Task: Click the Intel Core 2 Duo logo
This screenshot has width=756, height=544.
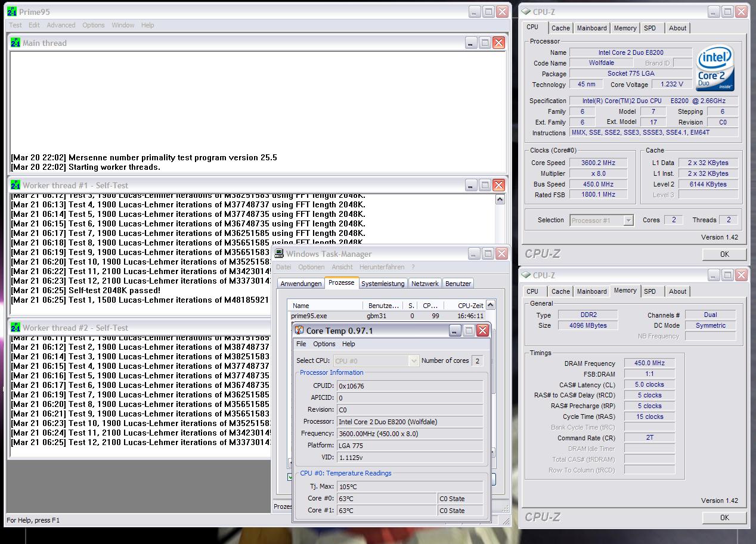Action: (715, 70)
